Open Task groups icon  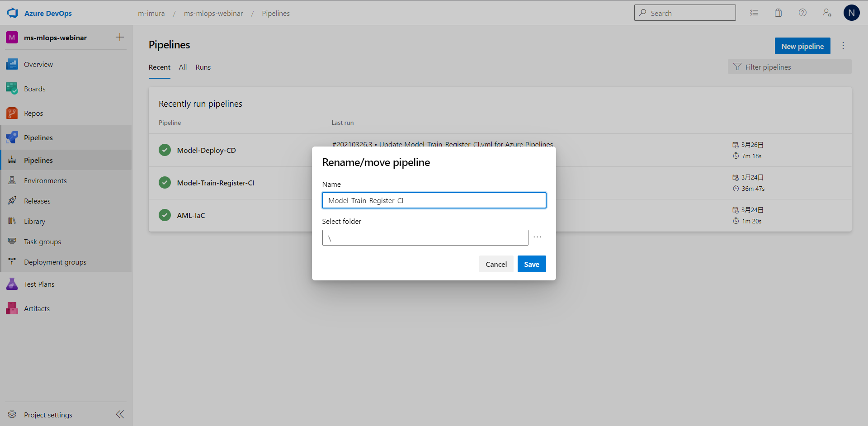click(12, 241)
